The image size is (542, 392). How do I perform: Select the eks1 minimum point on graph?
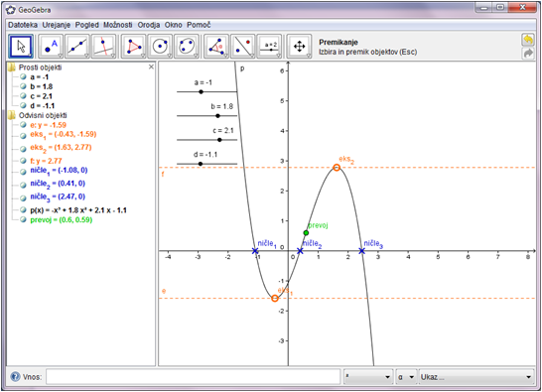coord(275,298)
